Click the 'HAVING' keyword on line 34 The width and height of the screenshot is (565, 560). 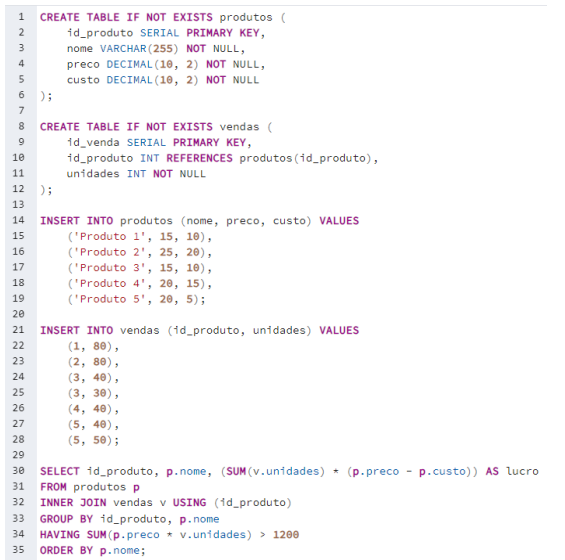pyautogui.click(x=60, y=534)
